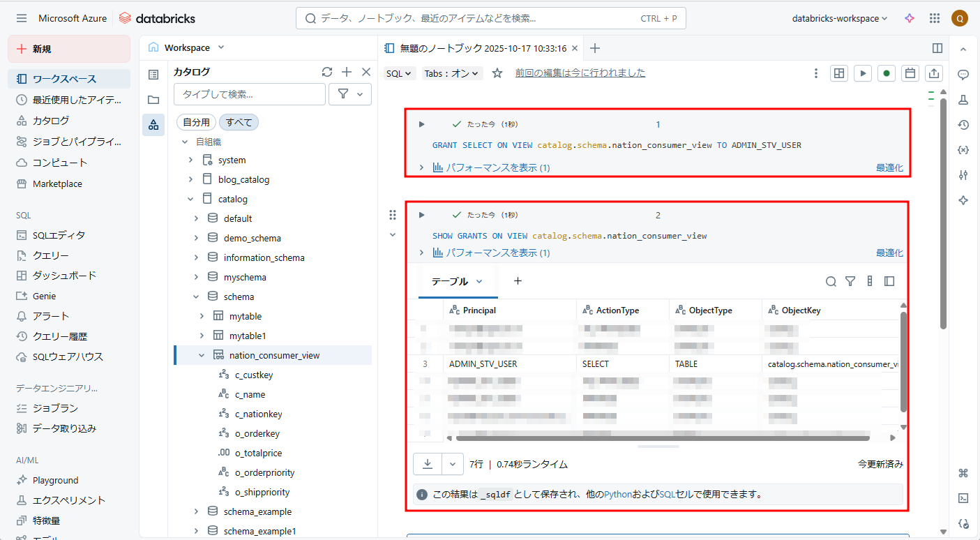Expand the demo_schema tree node

pyautogui.click(x=196, y=238)
